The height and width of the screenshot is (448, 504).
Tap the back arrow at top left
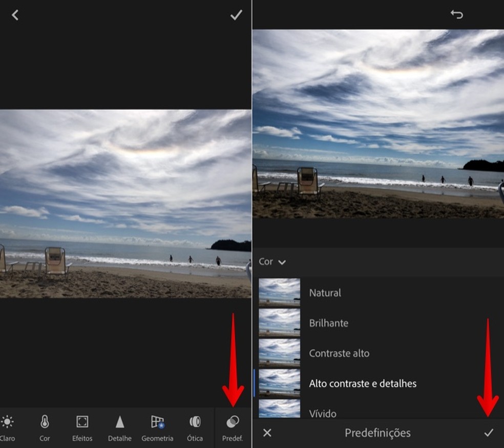click(x=15, y=15)
